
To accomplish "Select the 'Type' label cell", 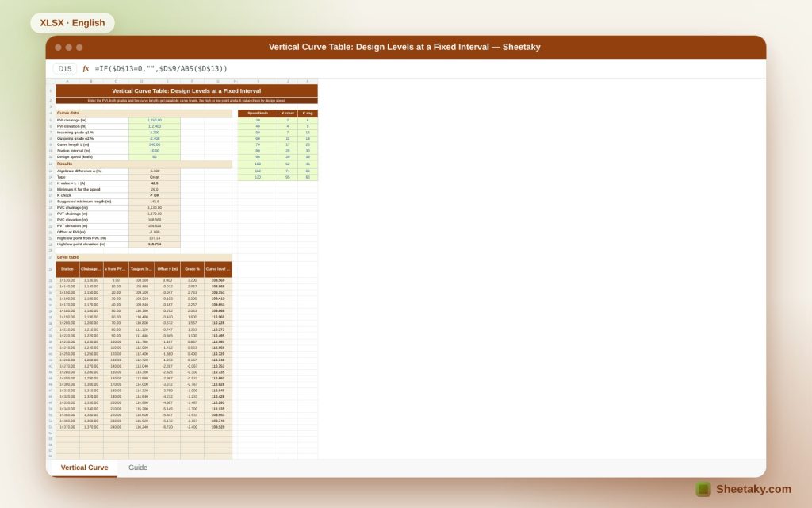I will tap(92, 177).
